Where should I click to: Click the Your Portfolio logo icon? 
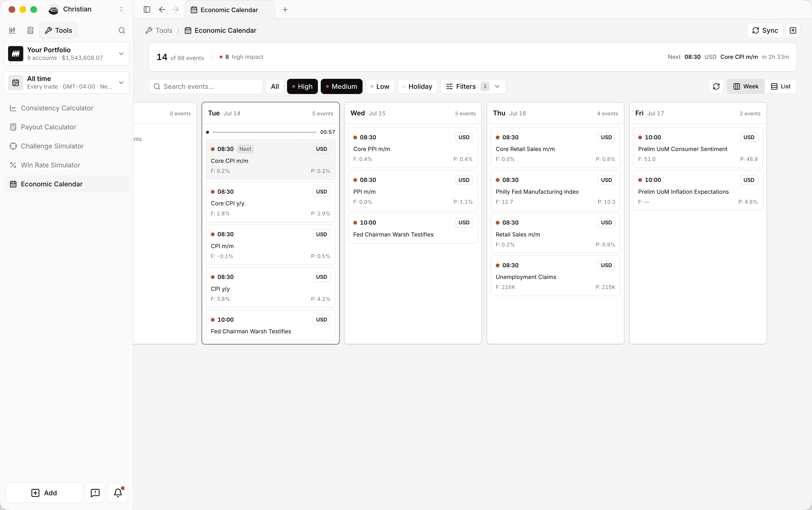[15, 54]
